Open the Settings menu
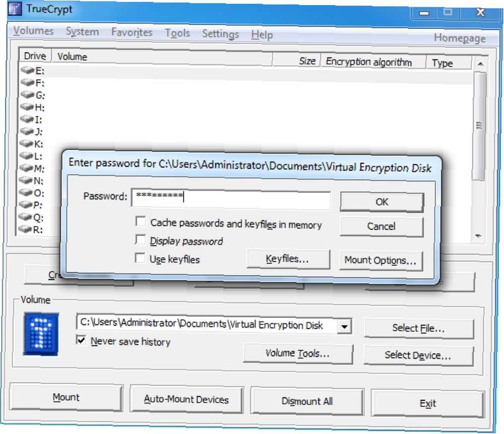The image size is (504, 434). click(x=221, y=34)
